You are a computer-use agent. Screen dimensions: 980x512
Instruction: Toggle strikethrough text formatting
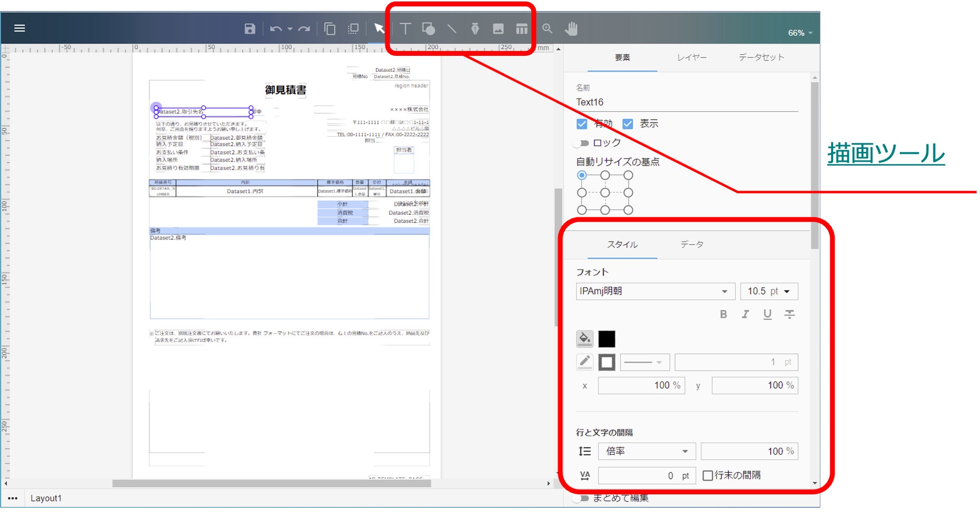pyautogui.click(x=790, y=314)
